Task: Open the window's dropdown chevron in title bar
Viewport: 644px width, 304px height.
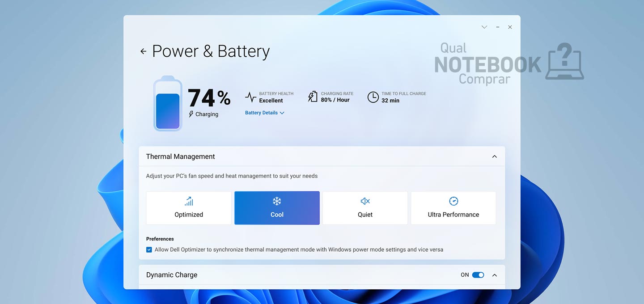Action: pyautogui.click(x=484, y=27)
